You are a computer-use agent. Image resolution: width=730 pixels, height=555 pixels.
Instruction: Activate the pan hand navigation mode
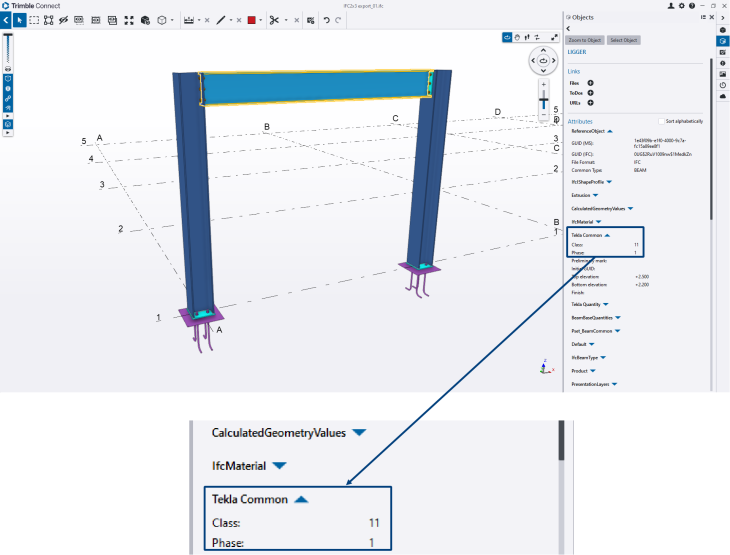(517, 37)
